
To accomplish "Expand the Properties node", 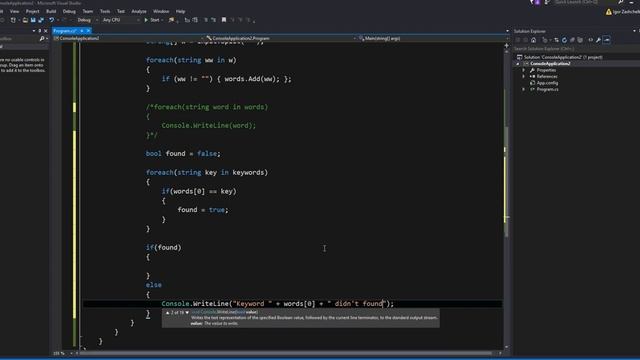I will pos(524,70).
